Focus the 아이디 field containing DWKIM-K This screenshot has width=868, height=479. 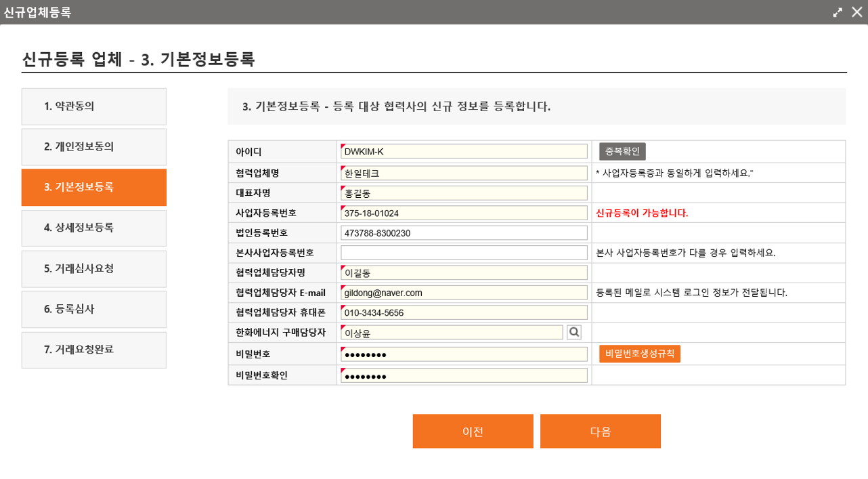pyautogui.click(x=464, y=152)
